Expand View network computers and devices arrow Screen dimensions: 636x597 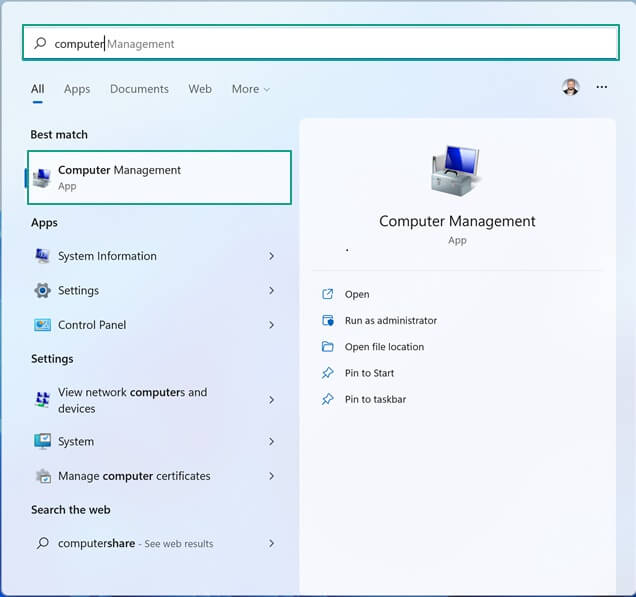click(271, 400)
